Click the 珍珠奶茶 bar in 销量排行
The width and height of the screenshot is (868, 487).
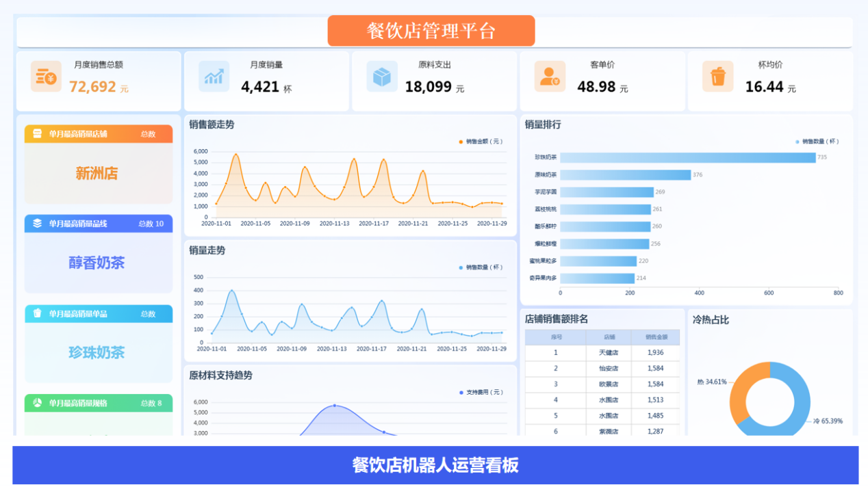[687, 157]
